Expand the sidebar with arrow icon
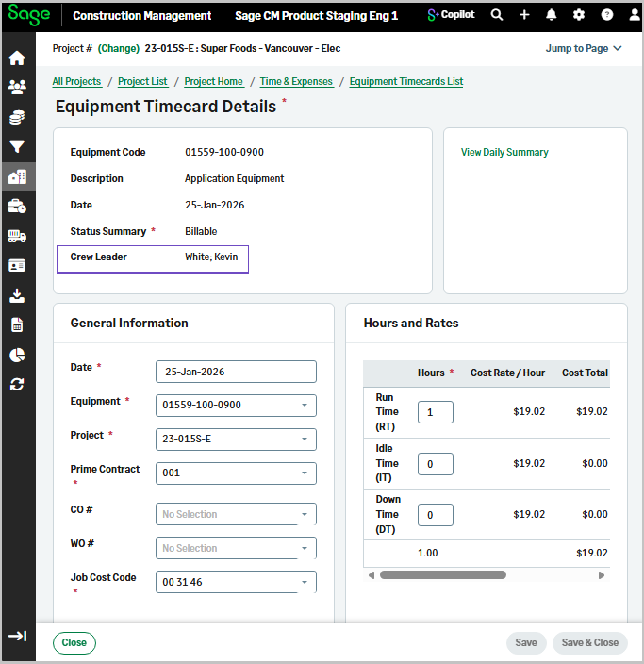The height and width of the screenshot is (664, 644). point(17,636)
